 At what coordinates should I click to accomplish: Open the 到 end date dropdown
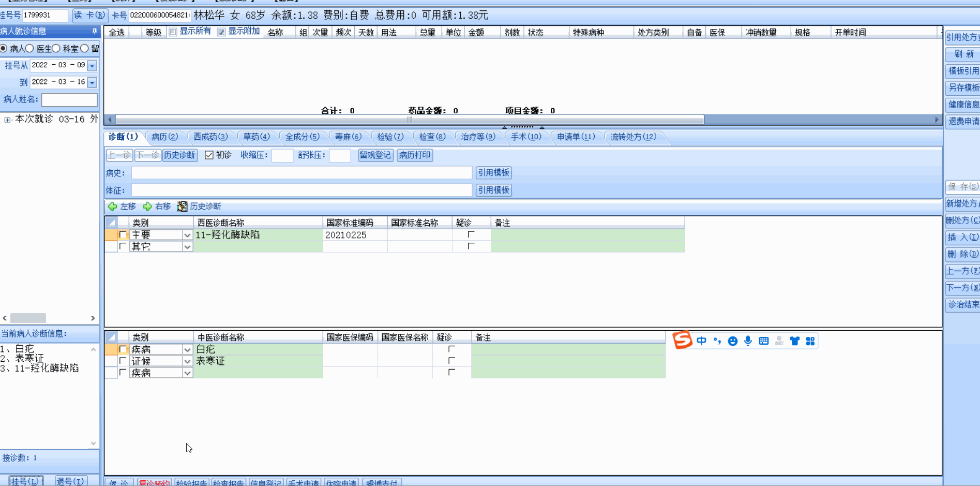click(92, 82)
